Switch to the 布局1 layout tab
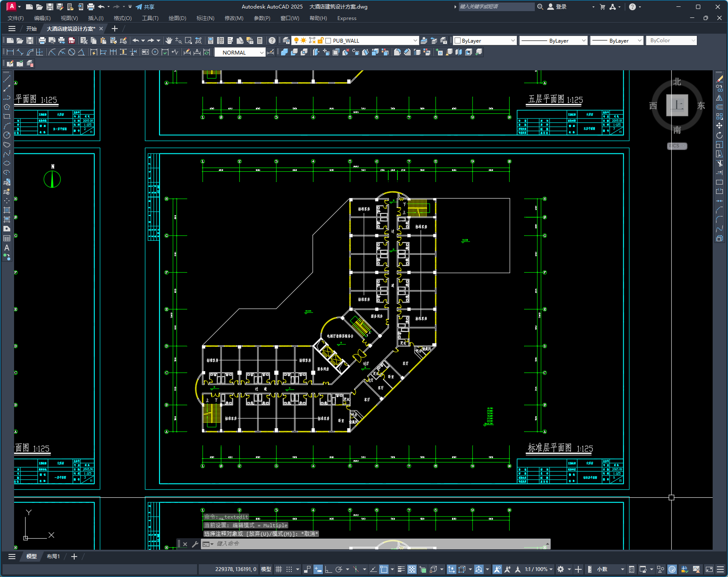 [x=53, y=557]
